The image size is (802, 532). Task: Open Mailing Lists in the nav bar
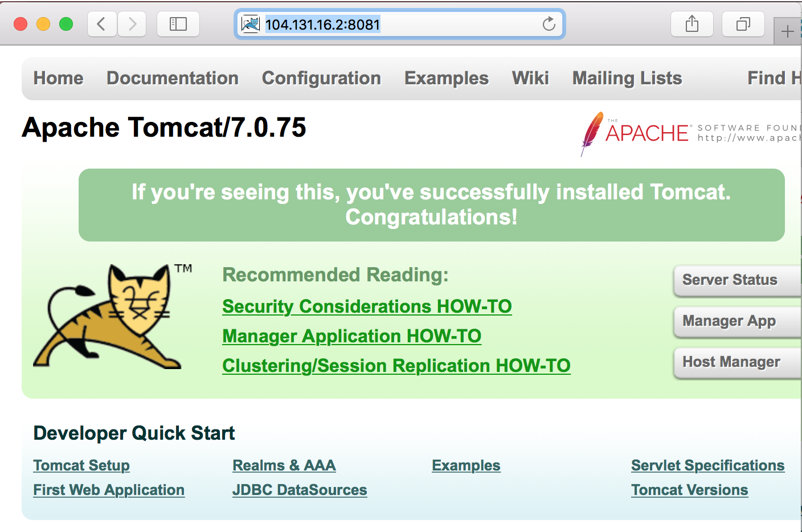tap(627, 78)
